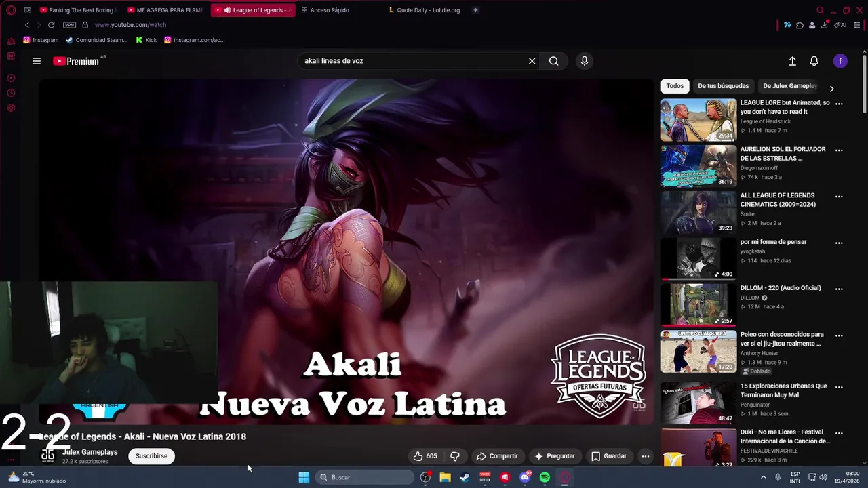The height and width of the screenshot is (488, 868).
Task: Subscribe with the Suscribirse button
Action: [x=151, y=456]
